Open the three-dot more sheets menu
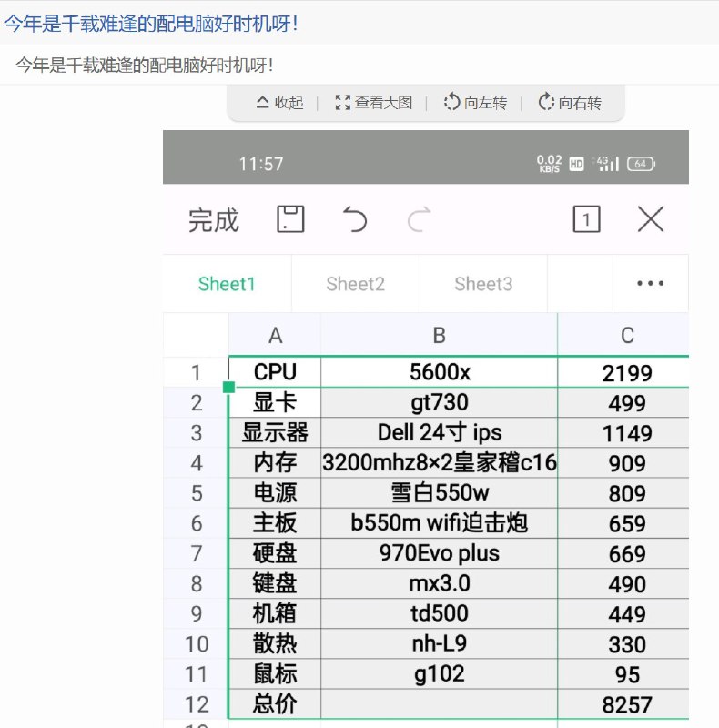The image size is (719, 728). 650,283
